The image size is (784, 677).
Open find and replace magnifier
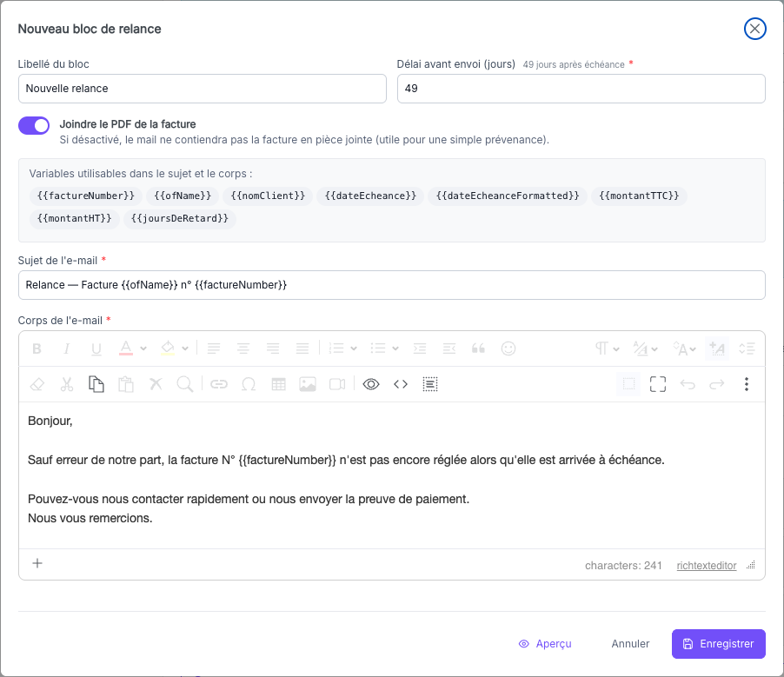tap(185, 384)
